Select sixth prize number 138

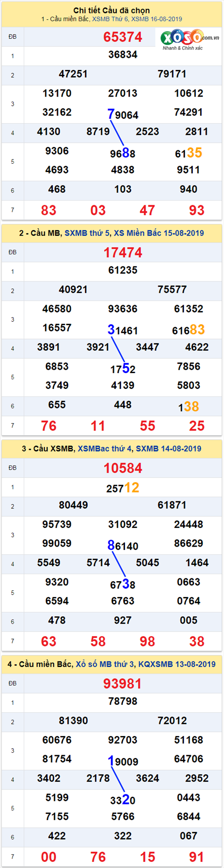189,407
